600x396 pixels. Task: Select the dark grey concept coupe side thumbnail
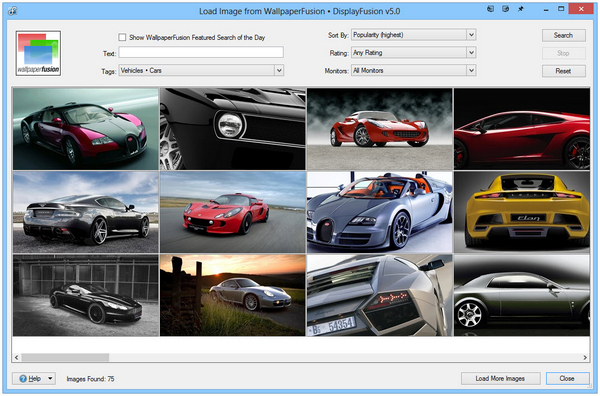522,295
